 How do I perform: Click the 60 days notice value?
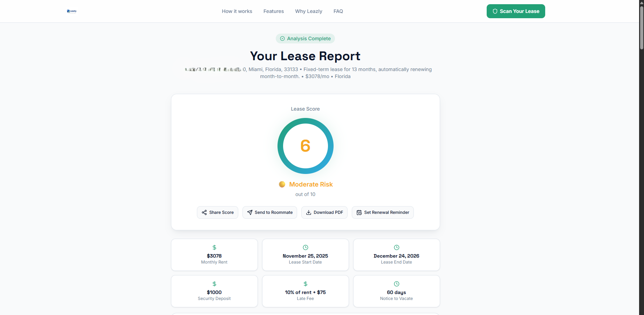tap(397, 292)
